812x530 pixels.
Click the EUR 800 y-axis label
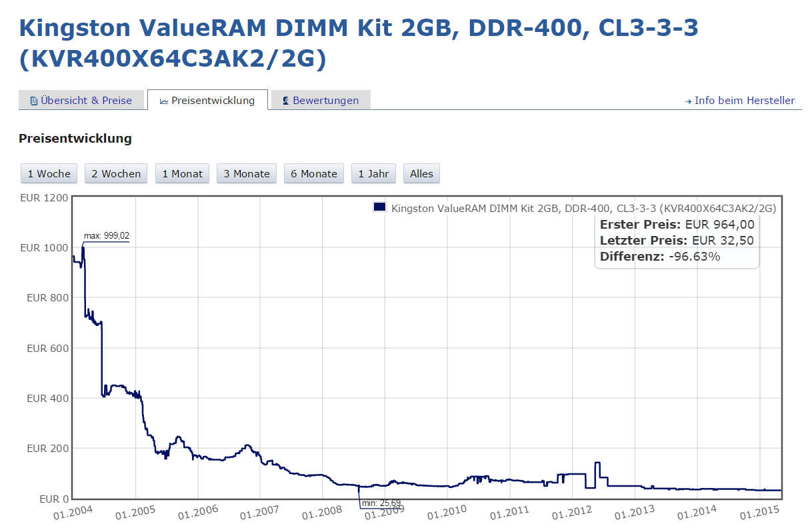47,298
